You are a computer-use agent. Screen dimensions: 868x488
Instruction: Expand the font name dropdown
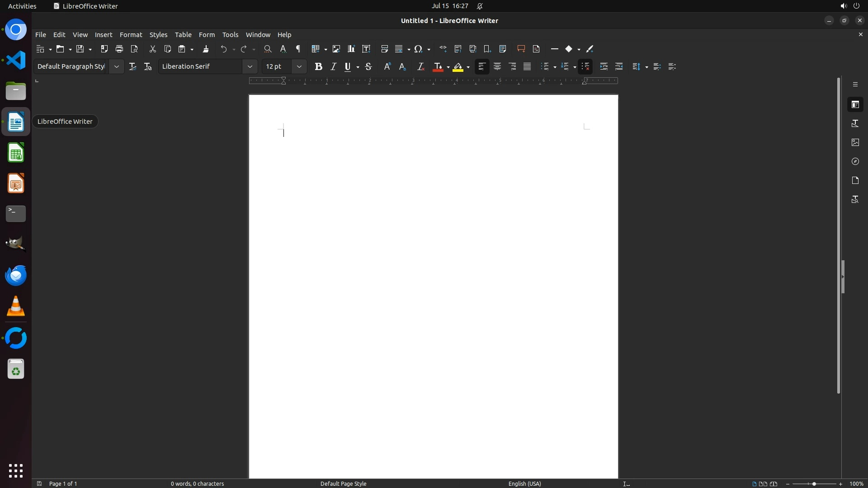(x=250, y=66)
